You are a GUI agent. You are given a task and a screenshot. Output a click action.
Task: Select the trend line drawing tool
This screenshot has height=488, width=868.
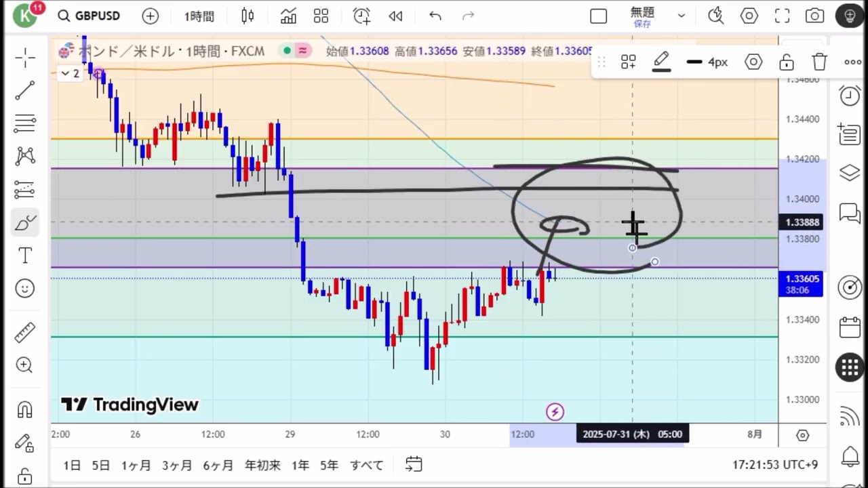click(25, 91)
